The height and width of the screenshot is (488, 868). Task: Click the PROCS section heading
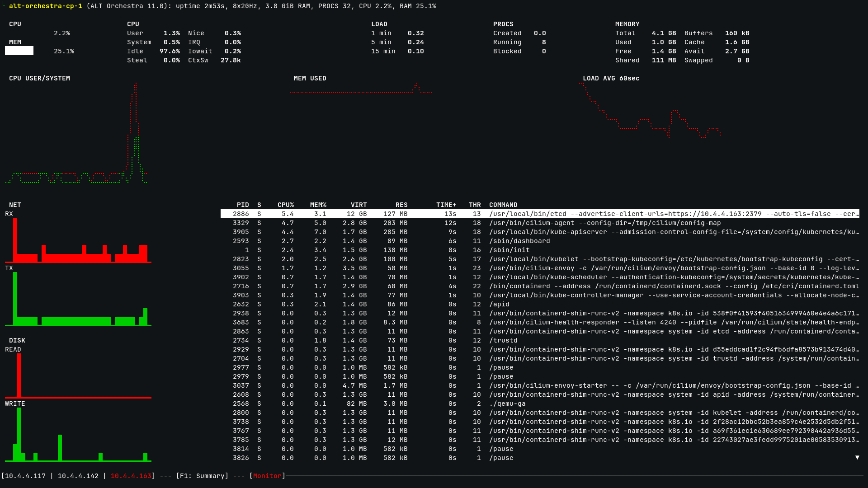click(503, 24)
